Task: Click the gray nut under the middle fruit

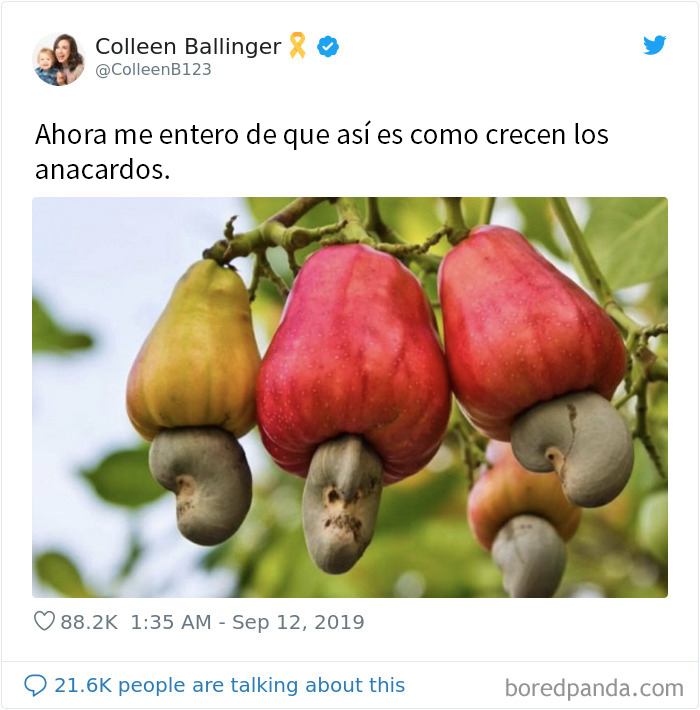Action: [x=341, y=503]
